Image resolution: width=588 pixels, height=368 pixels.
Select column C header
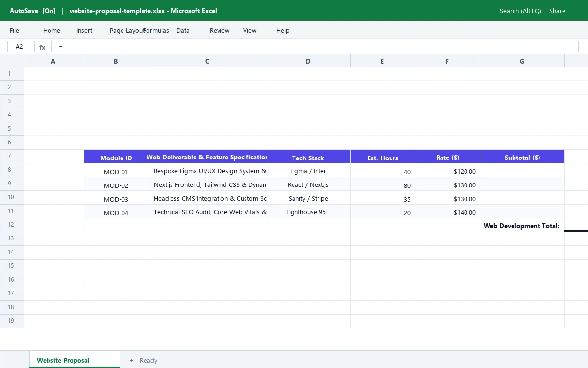(208, 61)
